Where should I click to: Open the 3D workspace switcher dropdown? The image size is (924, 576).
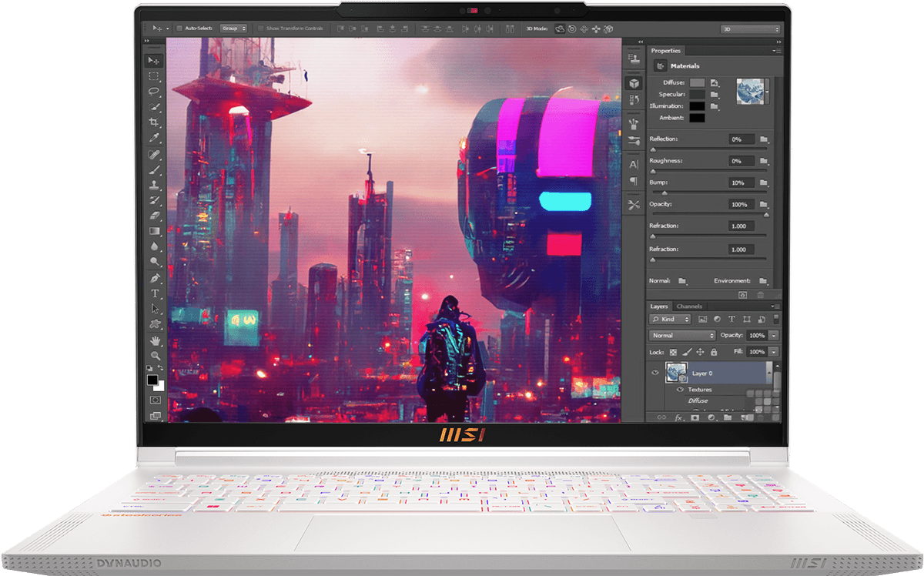(750, 29)
